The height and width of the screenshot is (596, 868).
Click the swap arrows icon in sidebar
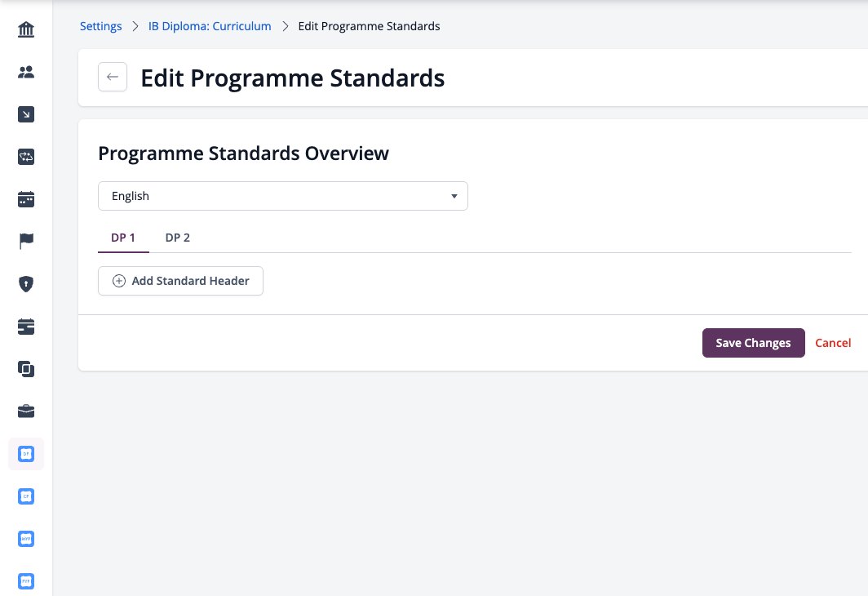26,157
